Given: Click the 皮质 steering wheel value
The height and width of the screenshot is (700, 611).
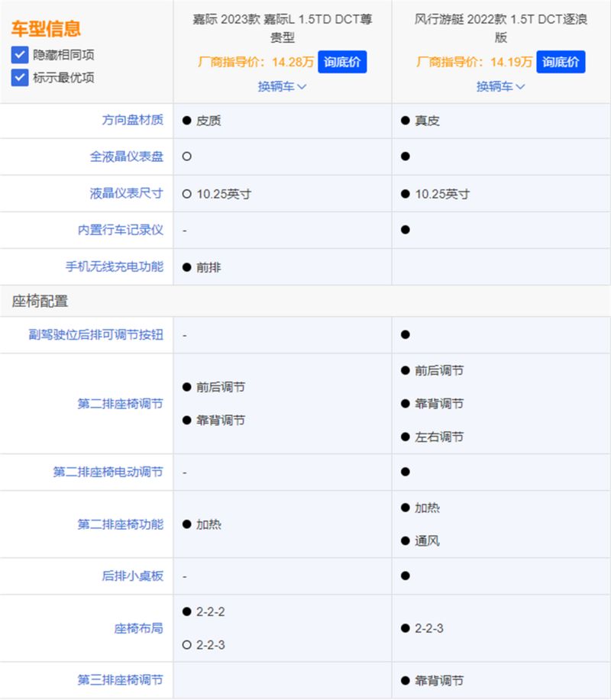Looking at the screenshot, I should [209, 121].
